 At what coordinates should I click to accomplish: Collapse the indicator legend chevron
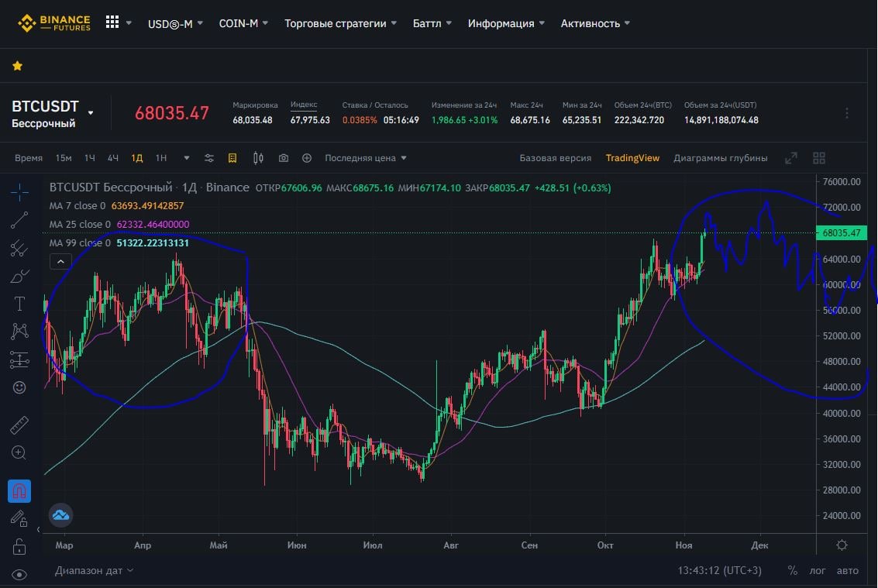coord(60,262)
